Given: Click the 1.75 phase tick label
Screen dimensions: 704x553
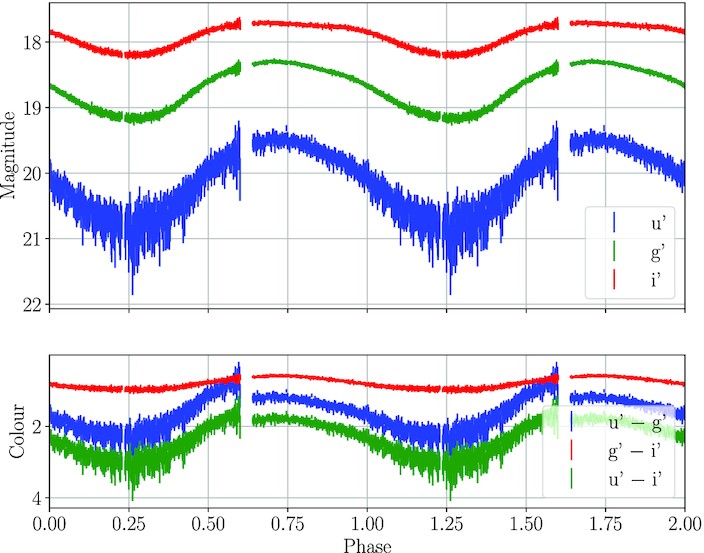Looking at the screenshot, I should [x=605, y=524].
